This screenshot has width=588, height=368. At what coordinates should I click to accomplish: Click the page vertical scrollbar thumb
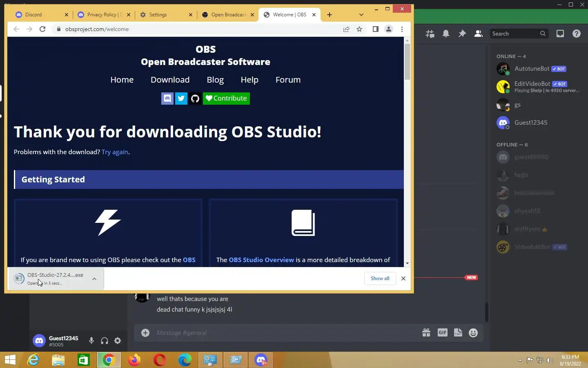[x=407, y=61]
